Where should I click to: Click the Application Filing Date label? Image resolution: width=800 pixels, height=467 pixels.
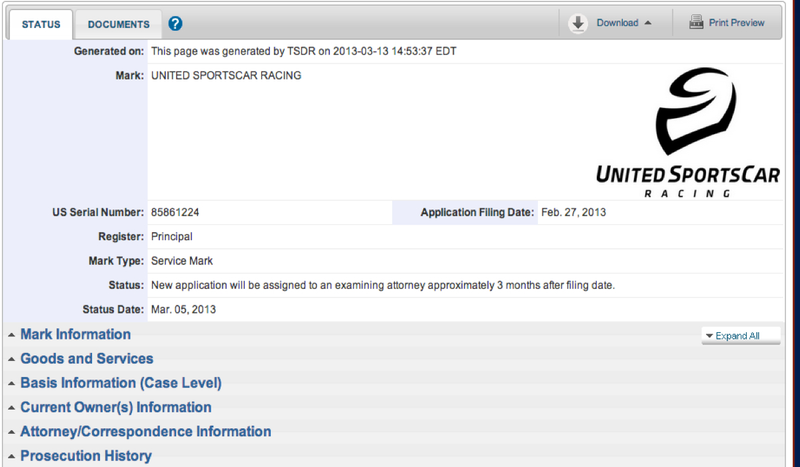(477, 212)
